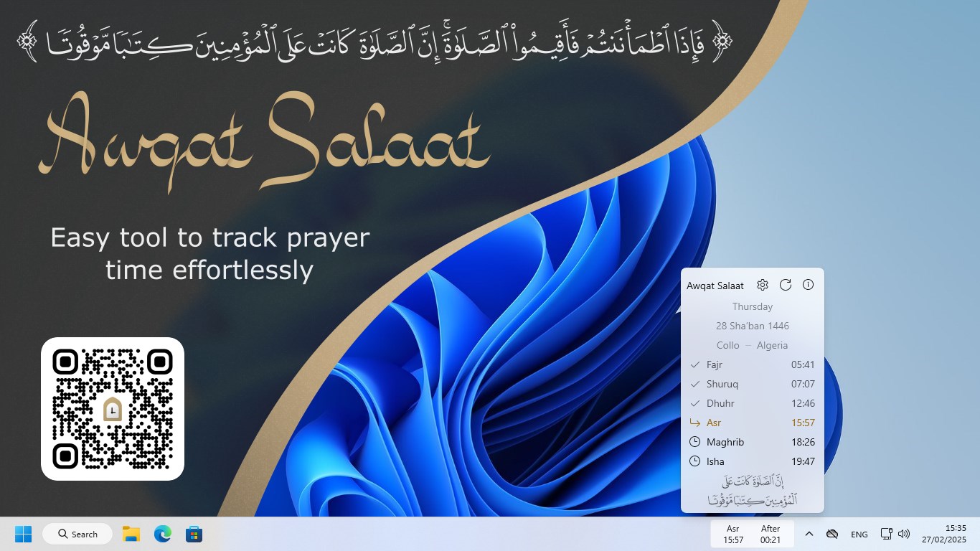Click the do-not-disturb icon in system tray
The height and width of the screenshot is (551, 980).
coord(833,534)
